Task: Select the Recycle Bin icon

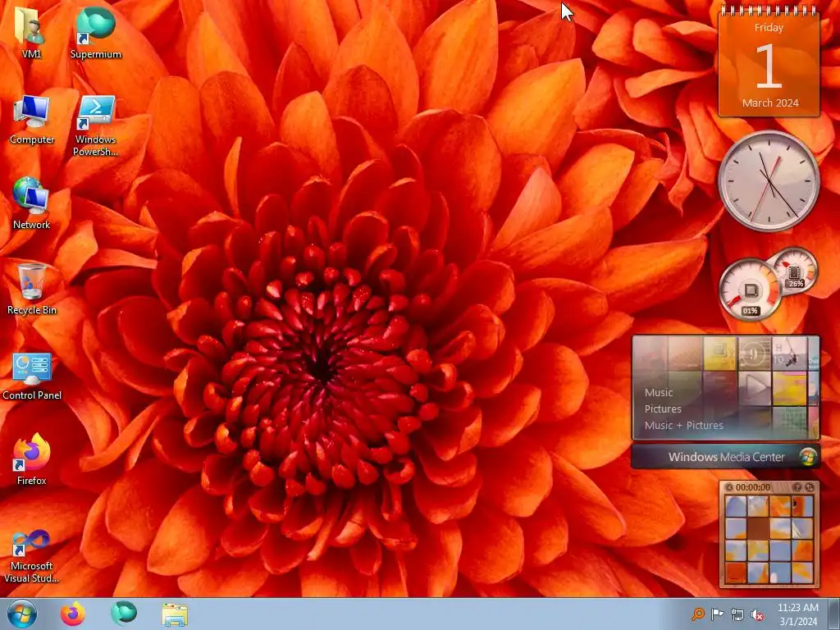Action: (31, 290)
